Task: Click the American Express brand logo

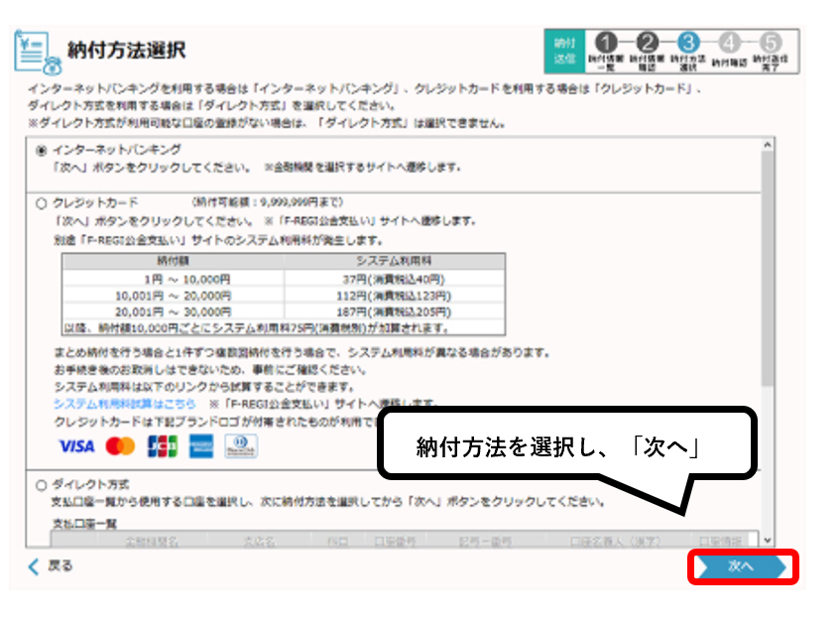Action: point(200,446)
